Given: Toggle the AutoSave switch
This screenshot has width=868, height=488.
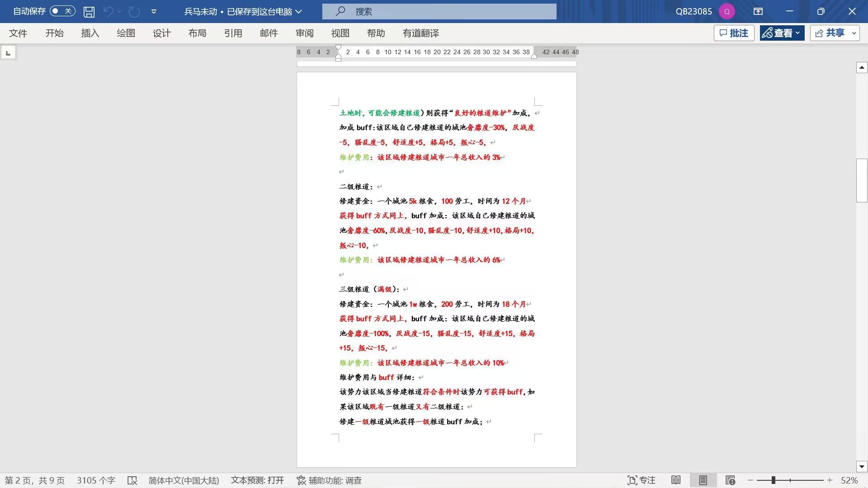Looking at the screenshot, I should click(x=62, y=11).
